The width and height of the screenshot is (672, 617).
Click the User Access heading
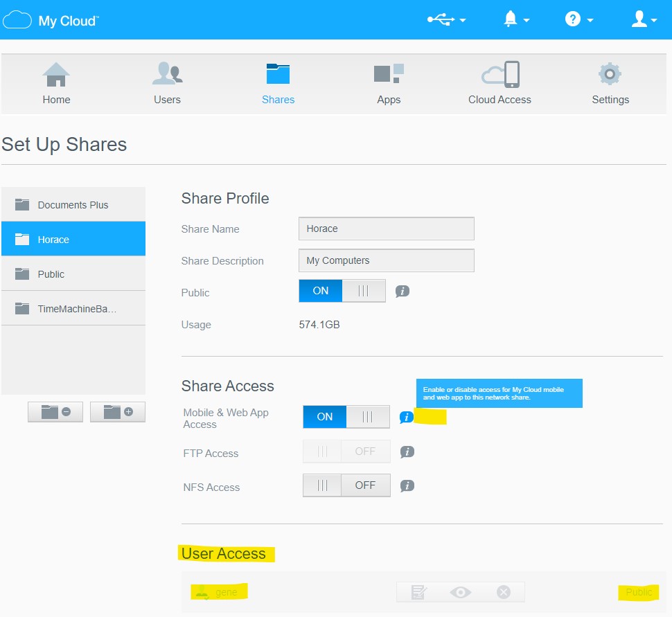tap(224, 553)
